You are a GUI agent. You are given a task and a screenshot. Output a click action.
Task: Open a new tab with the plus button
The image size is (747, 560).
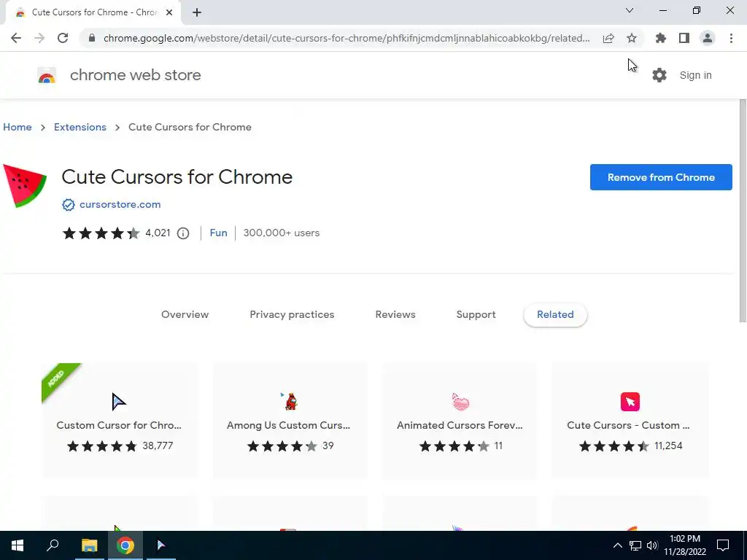[x=197, y=12]
